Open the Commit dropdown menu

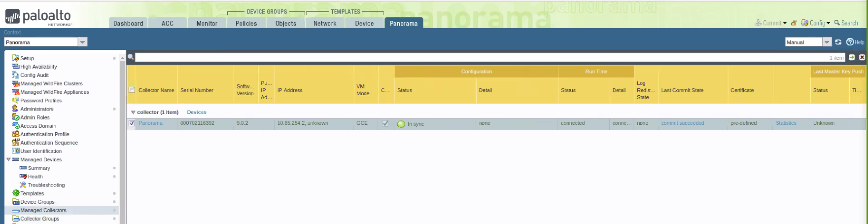771,23
